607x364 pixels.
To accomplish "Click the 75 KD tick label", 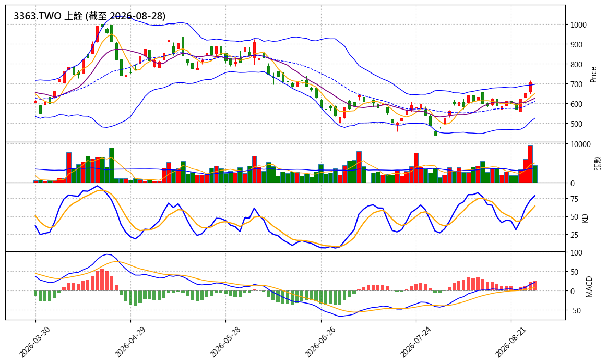I will [x=574, y=199].
